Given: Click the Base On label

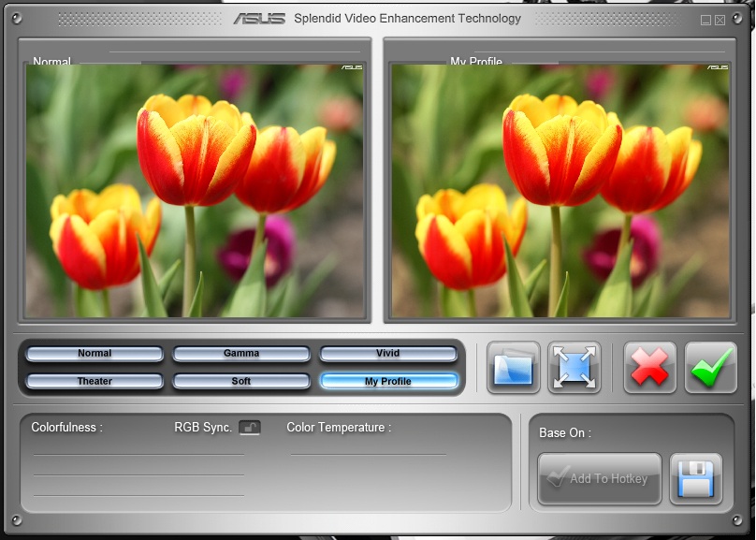Looking at the screenshot, I should [565, 433].
